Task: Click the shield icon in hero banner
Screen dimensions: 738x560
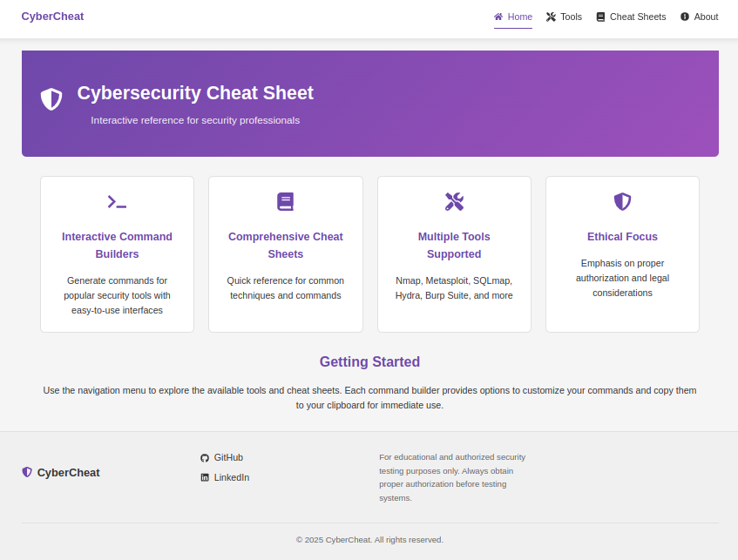Action: coord(51,99)
